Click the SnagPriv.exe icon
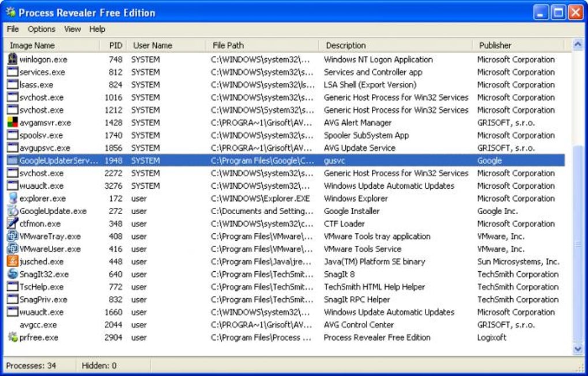Image resolution: width=588 pixels, height=376 pixels. click(x=12, y=299)
